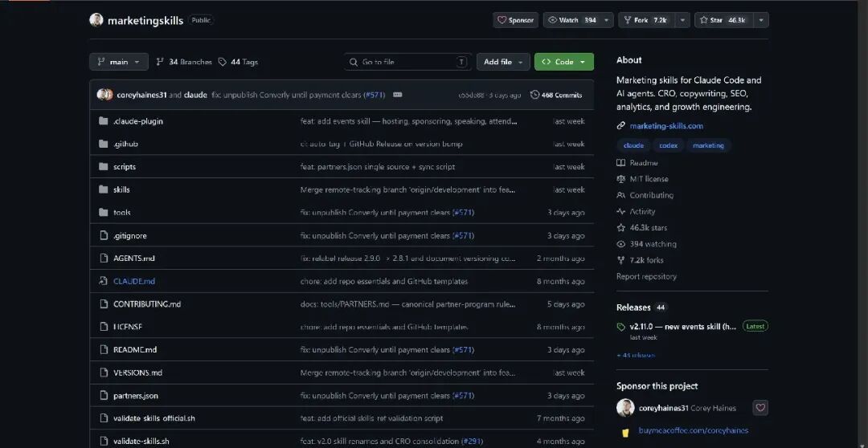The width and height of the screenshot is (868, 448).
Task: Open the Fork options dropdown arrow
Action: click(x=682, y=20)
